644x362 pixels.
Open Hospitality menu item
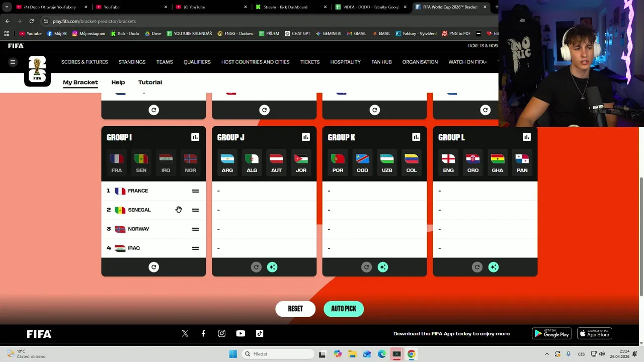pyautogui.click(x=346, y=62)
